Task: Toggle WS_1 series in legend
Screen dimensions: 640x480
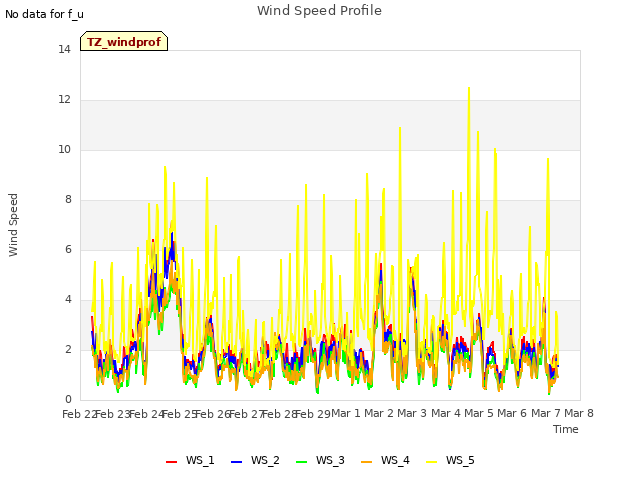Action: (x=190, y=460)
